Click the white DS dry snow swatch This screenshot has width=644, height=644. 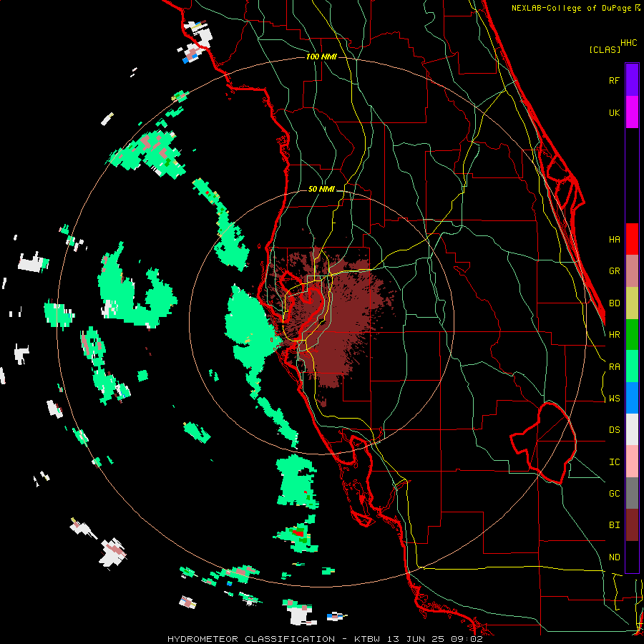click(632, 429)
